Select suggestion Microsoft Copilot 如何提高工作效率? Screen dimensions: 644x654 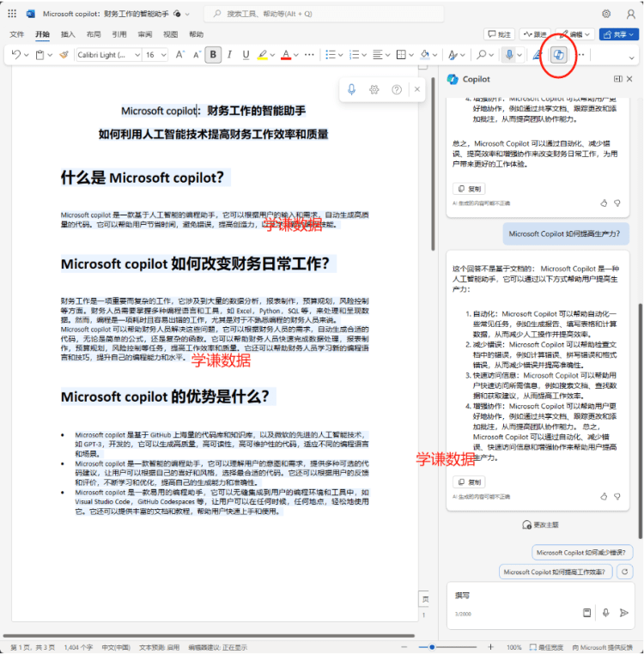coord(556,572)
